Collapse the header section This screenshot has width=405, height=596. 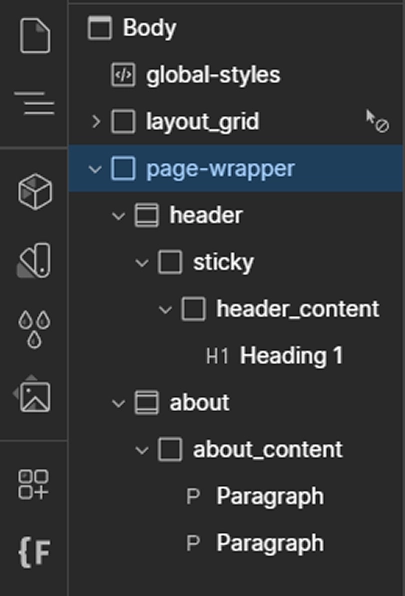click(119, 216)
